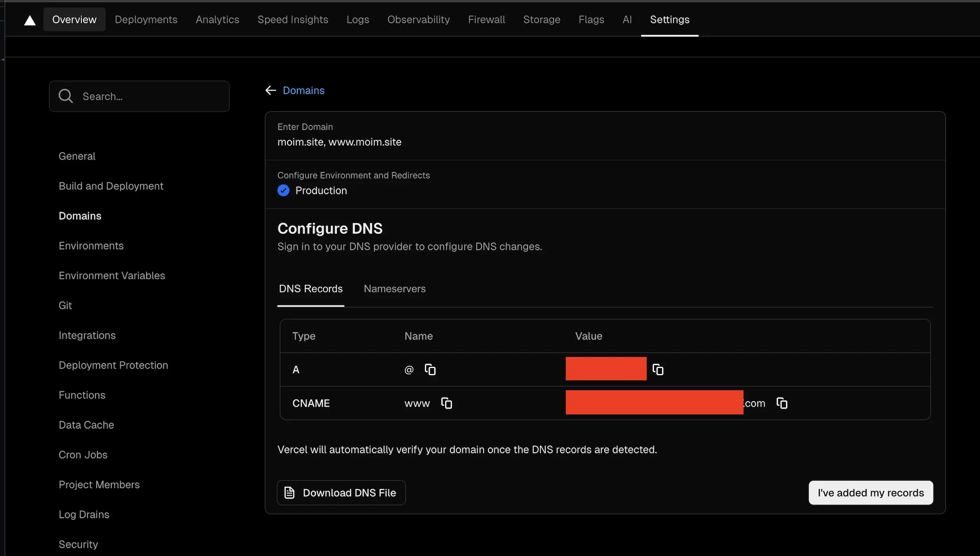Select the DNS Records tab
Screen dimensions: 980x556
click(311, 289)
